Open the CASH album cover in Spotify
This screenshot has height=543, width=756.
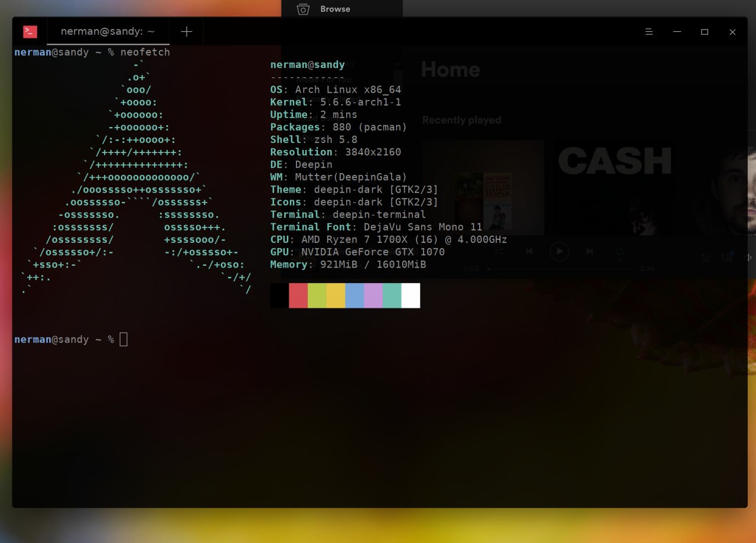pyautogui.click(x=615, y=187)
